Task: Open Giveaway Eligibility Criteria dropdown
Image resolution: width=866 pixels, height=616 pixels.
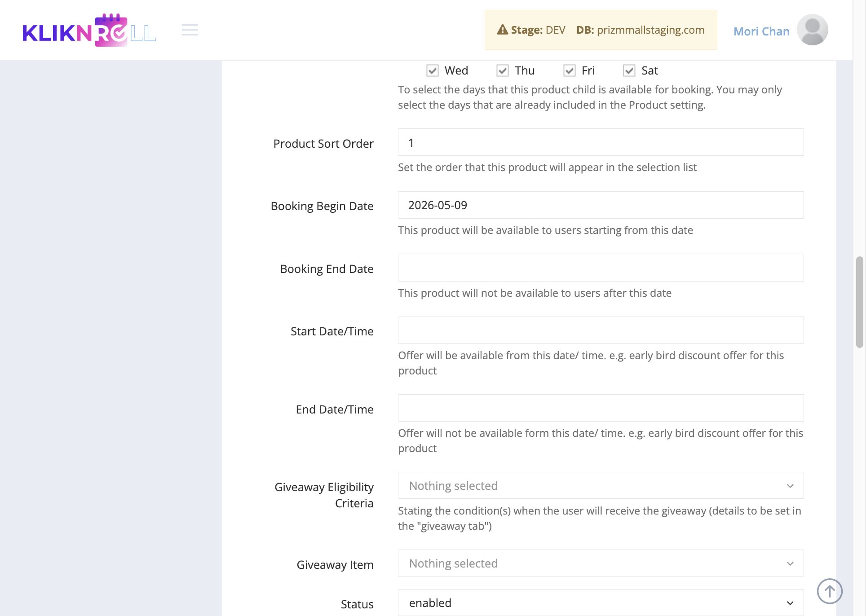Action: [601, 485]
